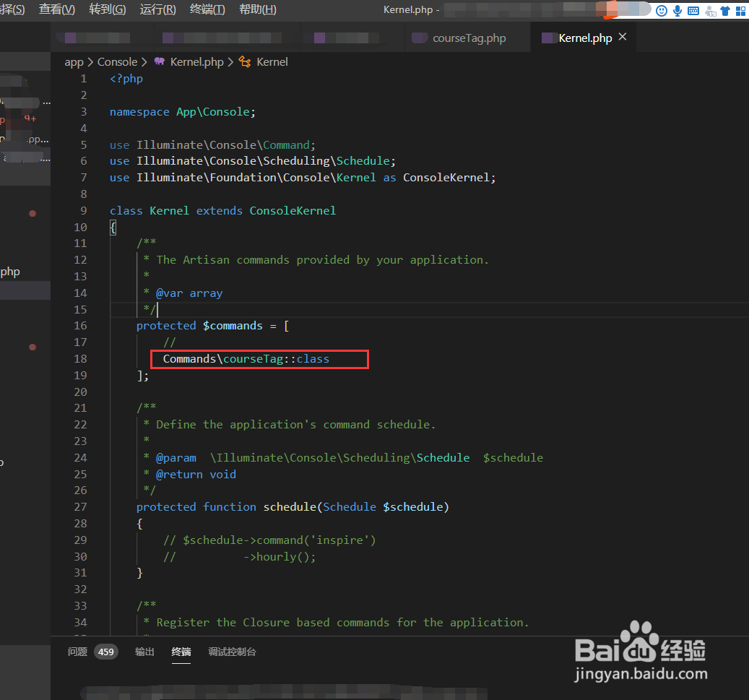Image resolution: width=749 pixels, height=700 pixels.
Task: Select the 终端 Terminal panel tab
Action: coord(181,652)
